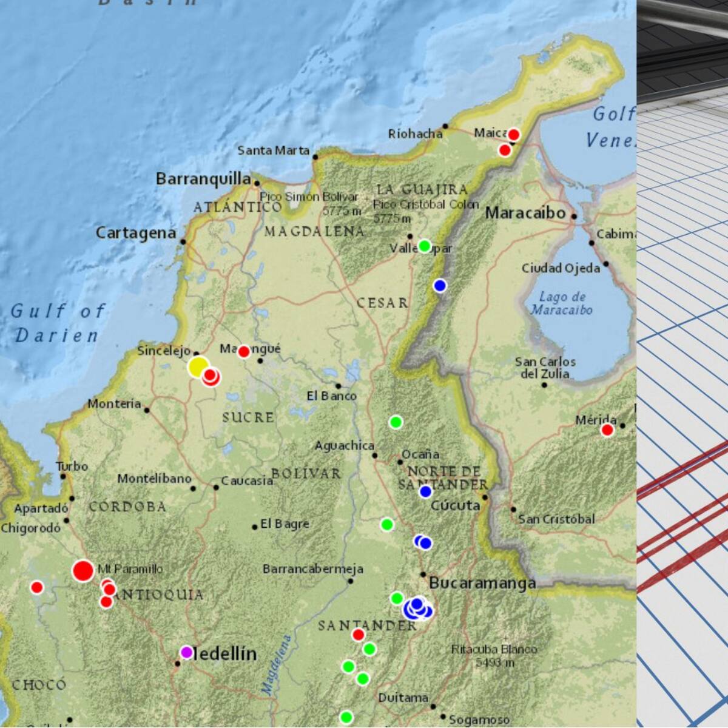Select the yellow earthquake marker near Sincelejo
The height and width of the screenshot is (728, 728).
click(198, 366)
